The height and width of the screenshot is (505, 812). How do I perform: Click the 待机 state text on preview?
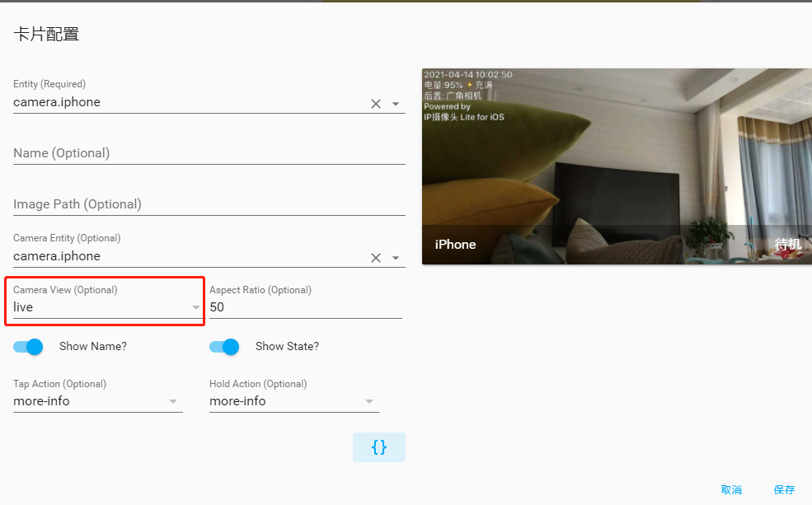(x=787, y=244)
